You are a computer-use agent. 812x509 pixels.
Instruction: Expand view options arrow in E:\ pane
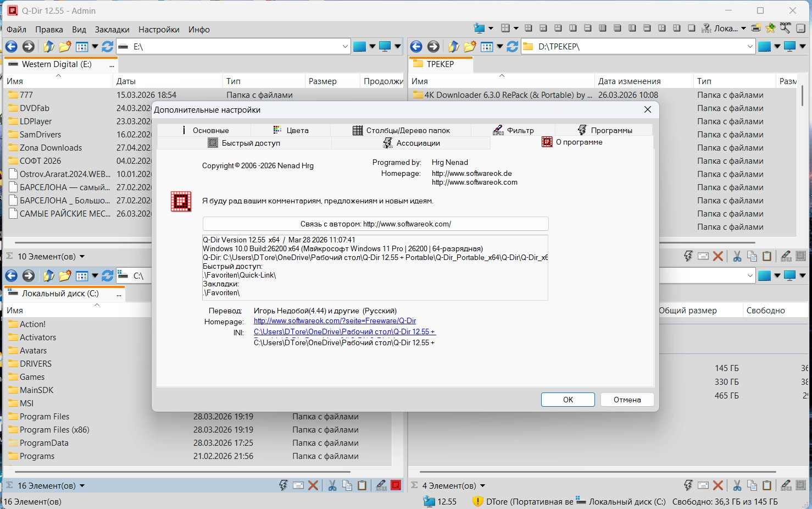click(x=94, y=47)
